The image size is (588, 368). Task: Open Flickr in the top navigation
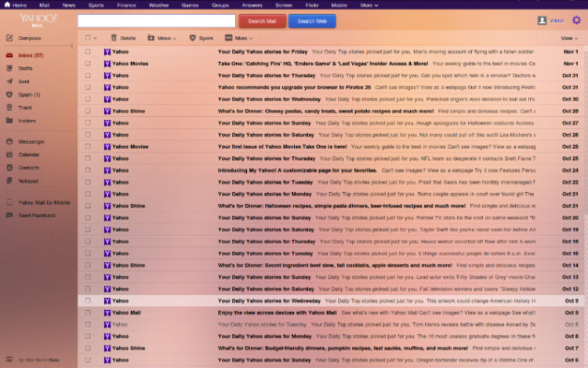click(311, 5)
